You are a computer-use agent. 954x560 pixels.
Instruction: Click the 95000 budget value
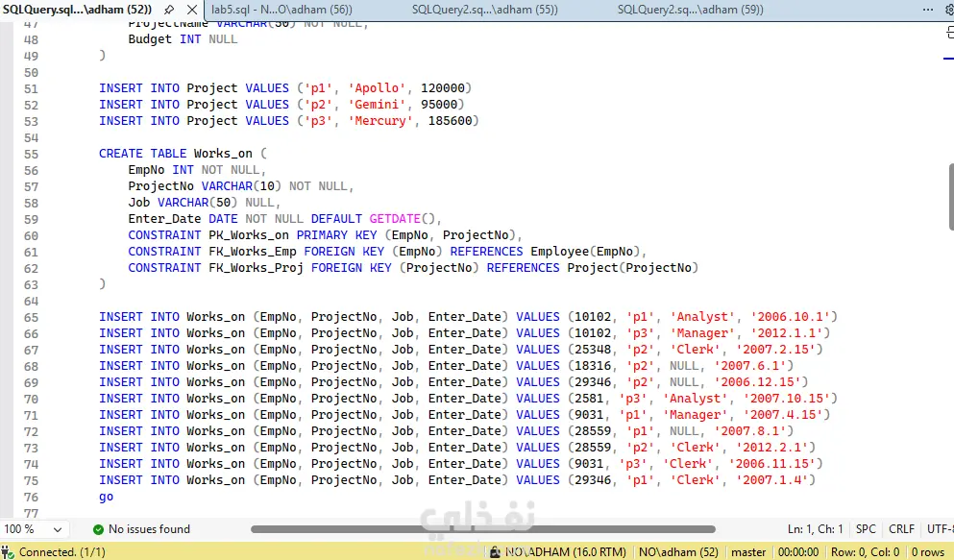pyautogui.click(x=439, y=105)
